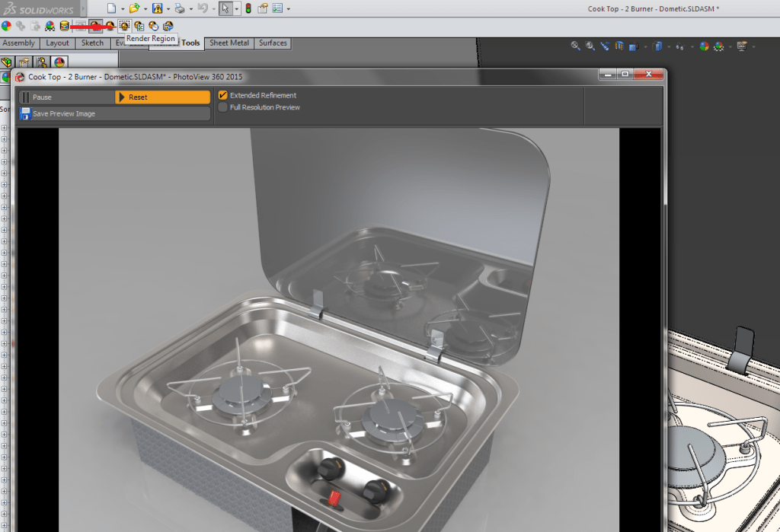Open the Open file dropdown arrow
This screenshot has height=532, width=780.
(145, 8)
